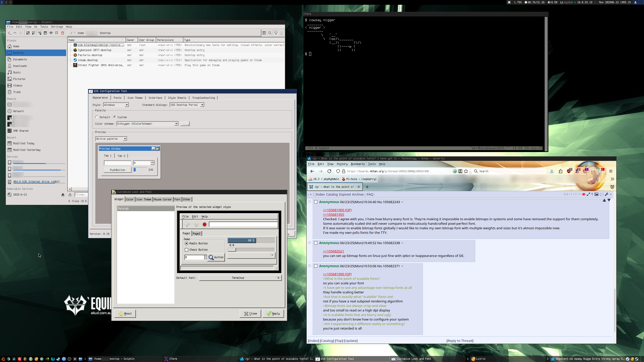The height and width of the screenshot is (362, 644).
Task: Click the Terminus default font button
Action: pyautogui.click(x=240, y=278)
